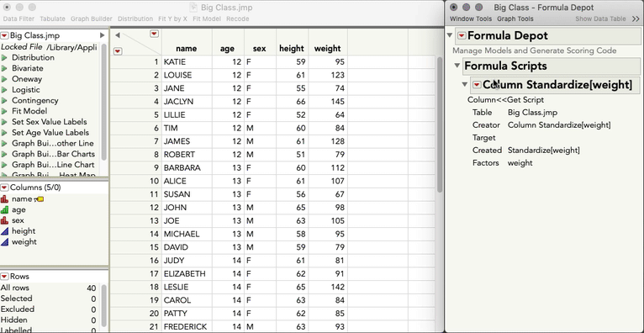Image resolution: width=644 pixels, height=333 pixels.
Task: Open the Big Class.jmp red triangle menu
Action: pyautogui.click(x=4, y=35)
